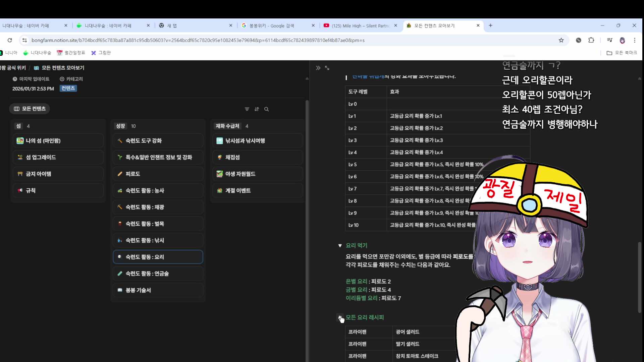644x362 pixels.
Task: Open the 숙련도 활동 : 연금술 card
Action: [x=158, y=274]
